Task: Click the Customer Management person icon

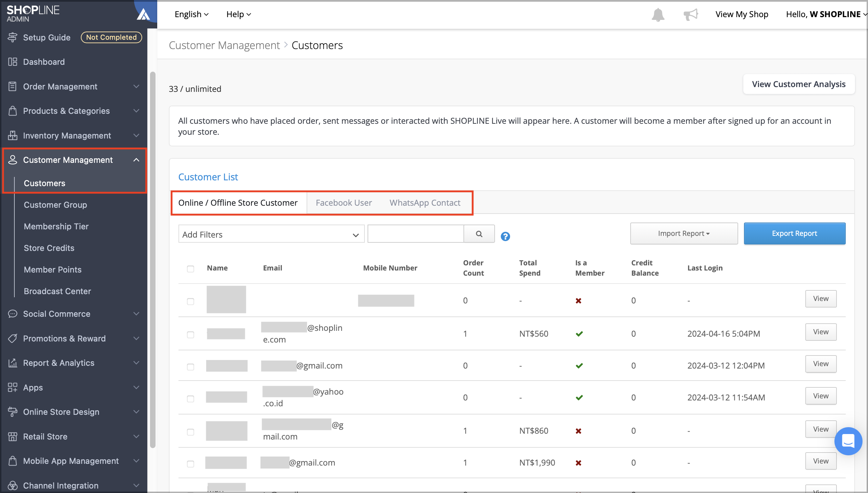Action: (x=13, y=160)
